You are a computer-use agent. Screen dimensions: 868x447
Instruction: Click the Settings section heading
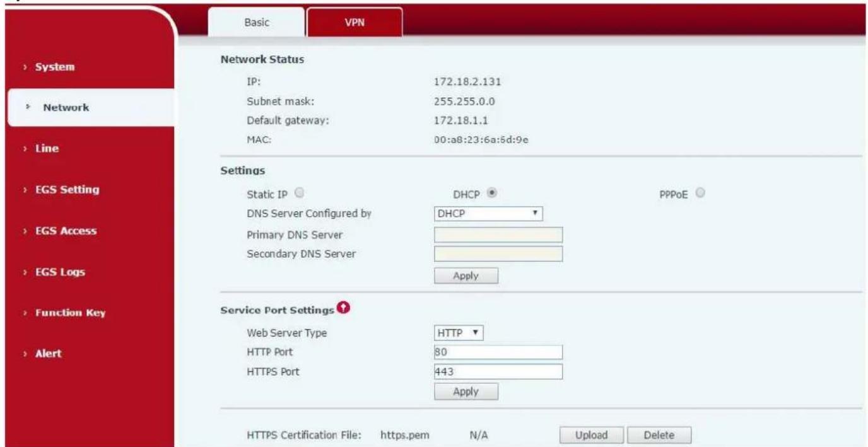[x=243, y=170]
